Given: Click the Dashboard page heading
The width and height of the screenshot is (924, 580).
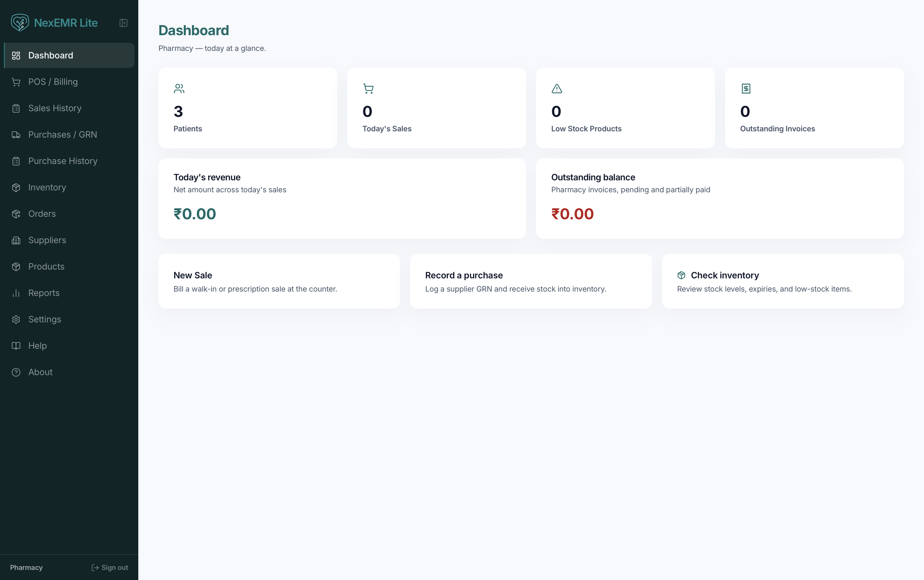Looking at the screenshot, I should click(193, 31).
